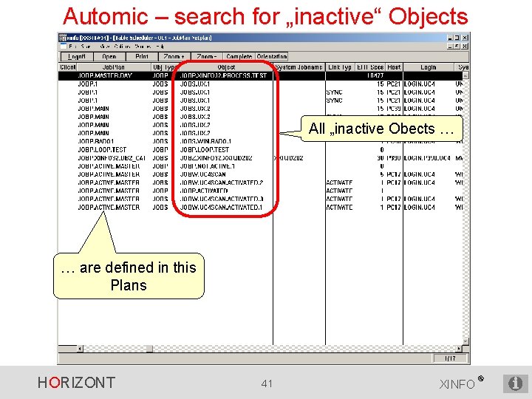Select the JOBP.MASTER.DAY row
Screen dimensions: 532x399
[261, 75]
